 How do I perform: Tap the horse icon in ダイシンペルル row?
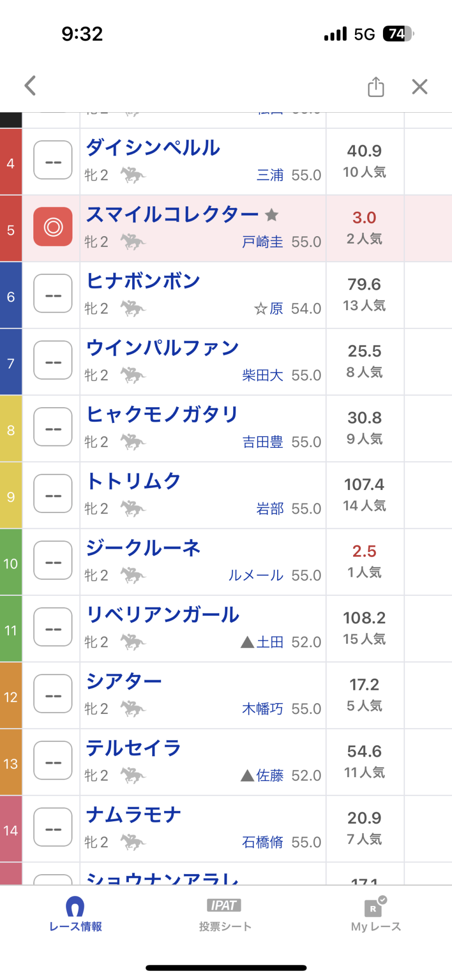pos(133,175)
